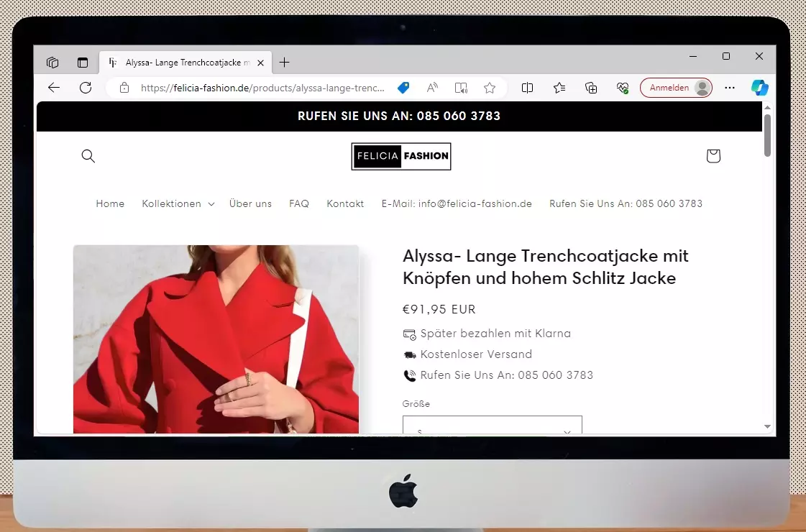Open Browser essentials heart icon
The height and width of the screenshot is (532, 806).
(623, 88)
